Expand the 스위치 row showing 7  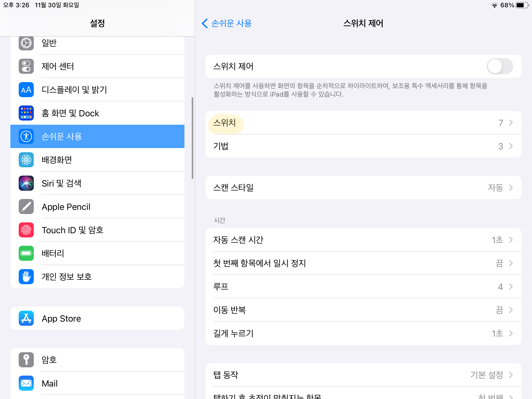click(x=363, y=123)
